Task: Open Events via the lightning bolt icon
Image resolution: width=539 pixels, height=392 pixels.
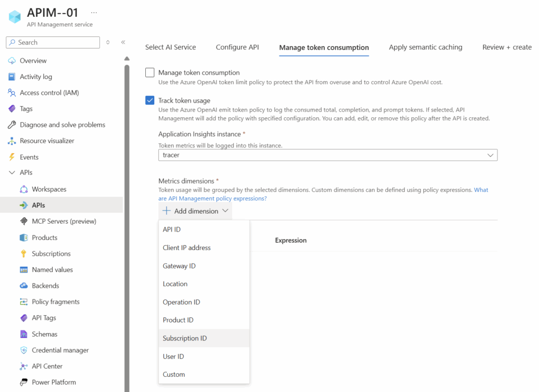Action: pos(12,157)
